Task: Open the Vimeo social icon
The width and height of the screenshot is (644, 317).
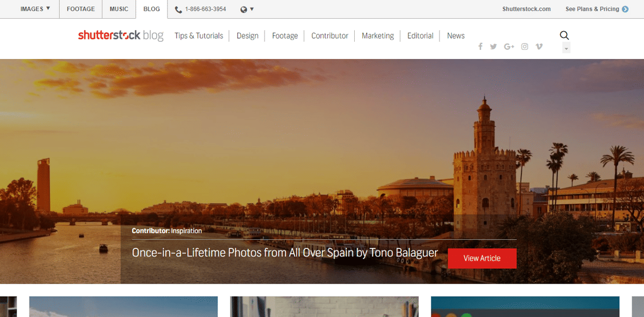Action: pyautogui.click(x=539, y=47)
